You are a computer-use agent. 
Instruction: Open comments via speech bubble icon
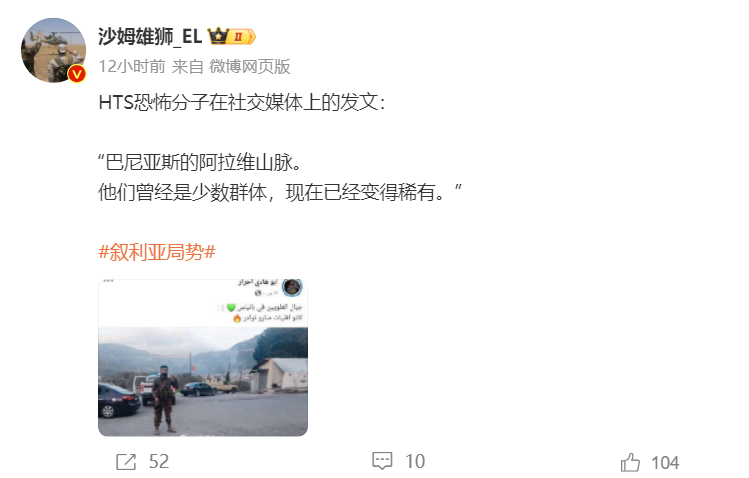382,461
